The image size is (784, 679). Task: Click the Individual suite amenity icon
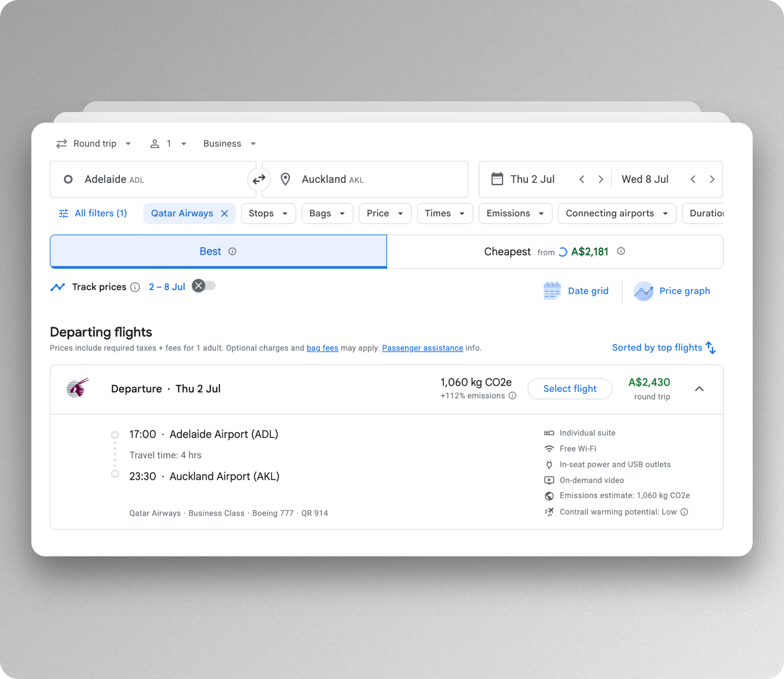pos(549,433)
